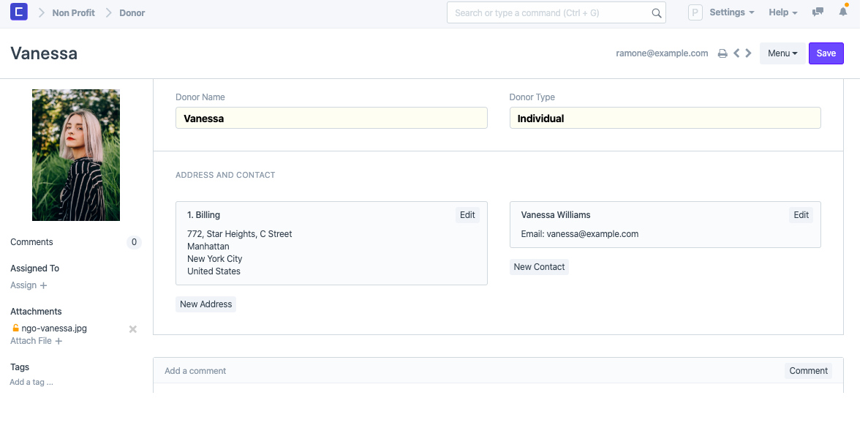Click the 'Tags' sidebar heading
868x447 pixels.
pos(19,367)
